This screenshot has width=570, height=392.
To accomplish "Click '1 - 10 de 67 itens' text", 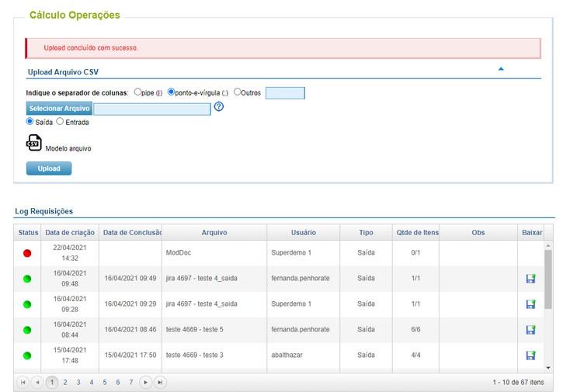I will 519,382.
